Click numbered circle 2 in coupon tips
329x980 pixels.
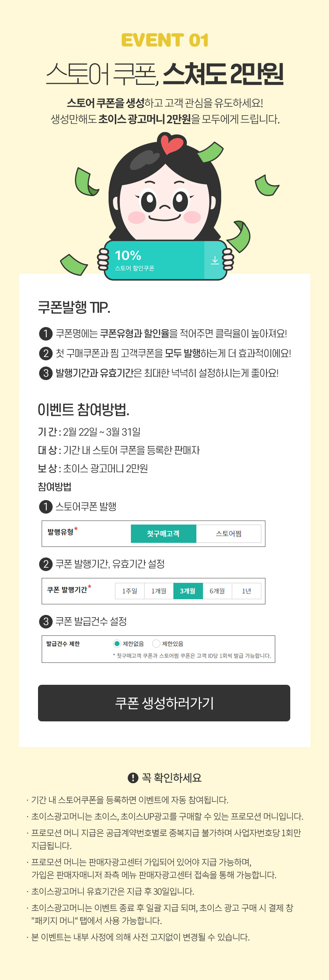pos(46,353)
